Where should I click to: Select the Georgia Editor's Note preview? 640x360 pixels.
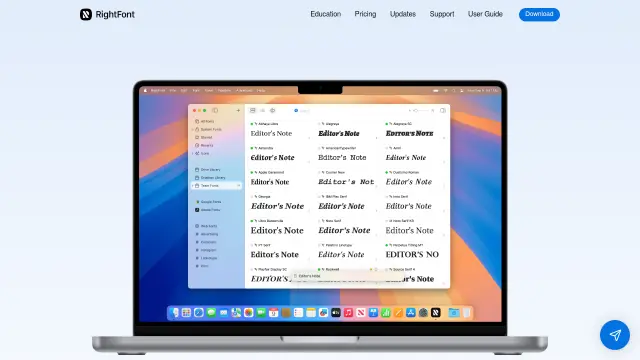pyautogui.click(x=278, y=206)
